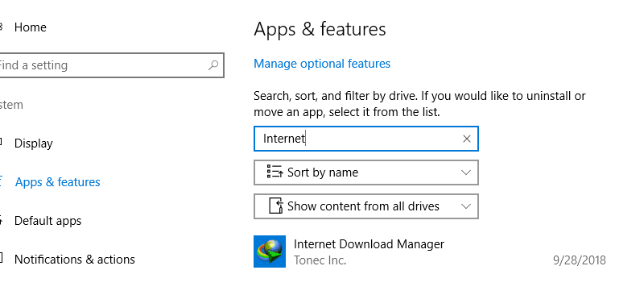Click the Tonec Inc. publisher text

[x=320, y=260]
